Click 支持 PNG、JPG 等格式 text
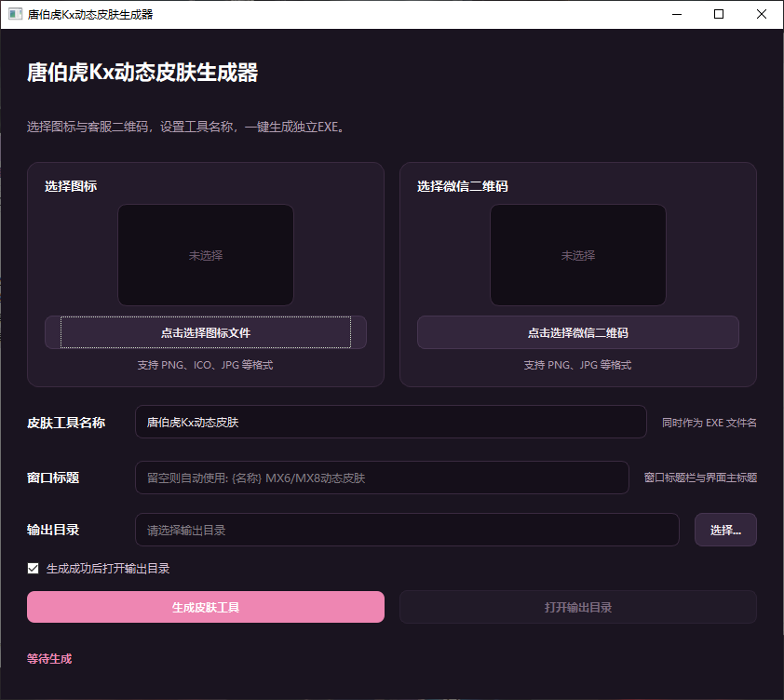This screenshot has height=700, width=784. click(578, 365)
